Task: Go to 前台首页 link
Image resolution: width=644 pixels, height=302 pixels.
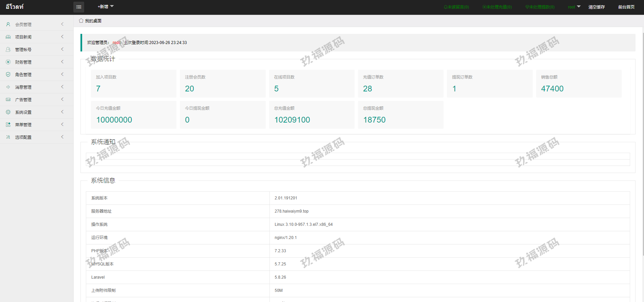Action: point(626,7)
